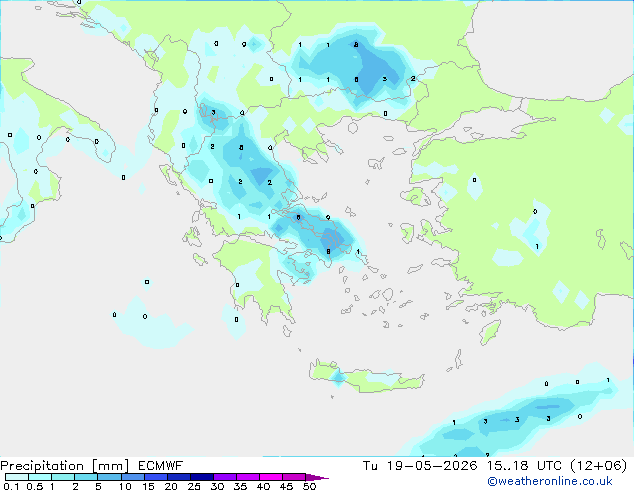Click the '0.5' legend scale label
The height and width of the screenshot is (490, 634).
35,486
